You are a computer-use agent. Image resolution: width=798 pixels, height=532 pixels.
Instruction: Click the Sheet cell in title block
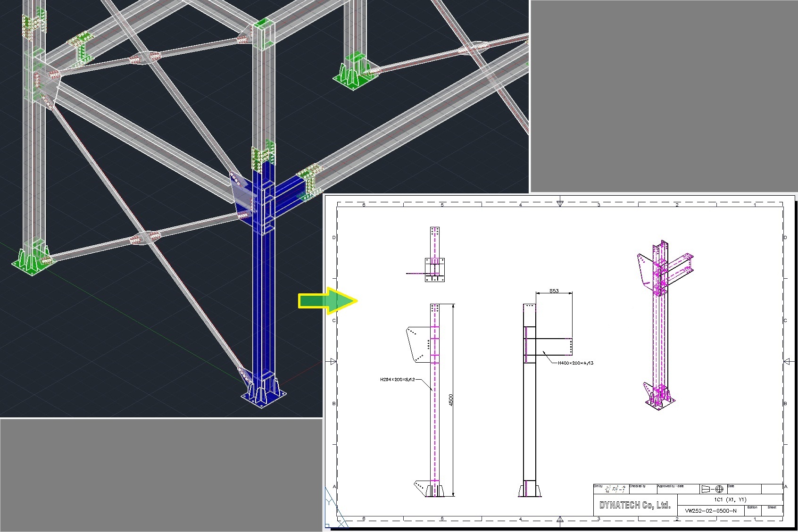click(x=772, y=510)
